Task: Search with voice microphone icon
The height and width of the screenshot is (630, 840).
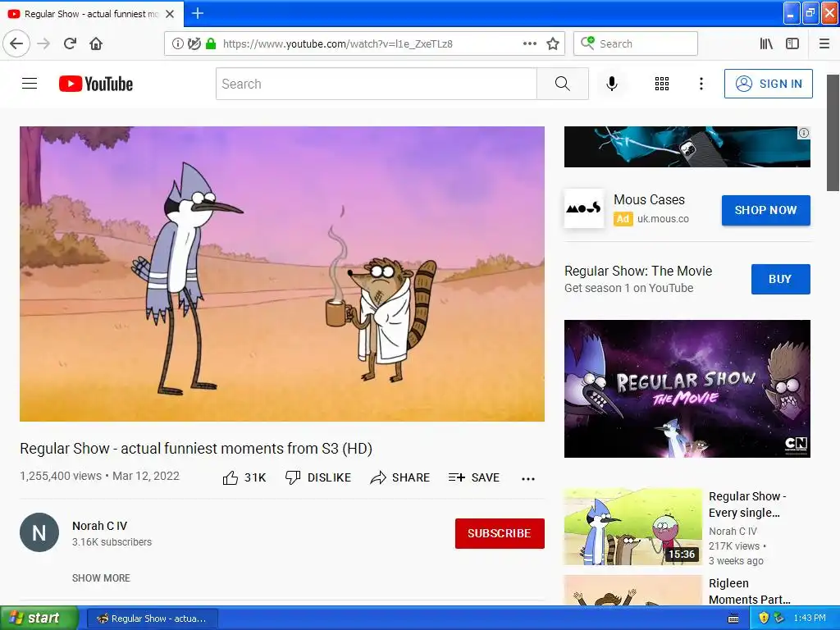Action: [x=612, y=84]
